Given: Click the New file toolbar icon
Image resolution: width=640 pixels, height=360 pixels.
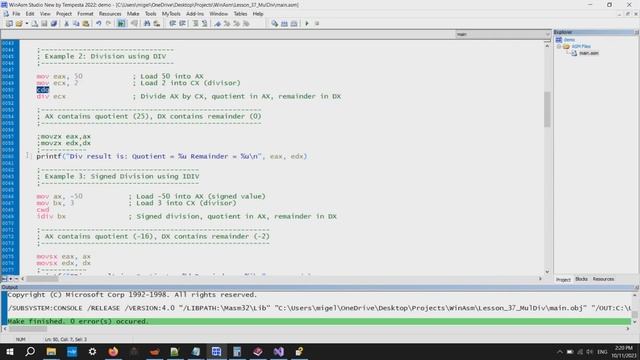Looking at the screenshot, I should tap(9, 24).
